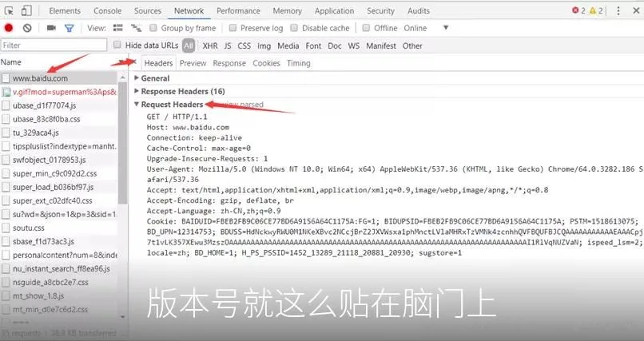The height and width of the screenshot is (341, 644).
Task: Select the All filter type
Action: click(x=189, y=46)
